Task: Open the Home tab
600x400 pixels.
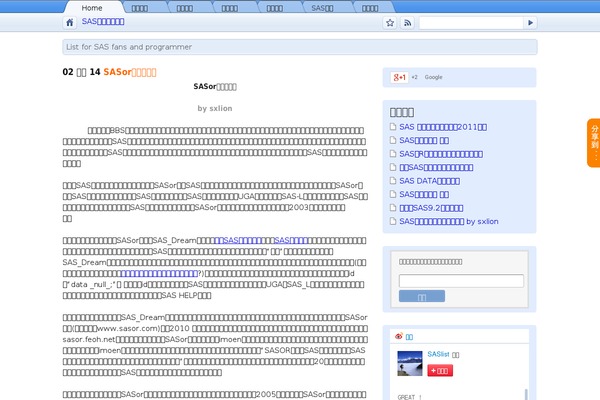Action: 92,8
